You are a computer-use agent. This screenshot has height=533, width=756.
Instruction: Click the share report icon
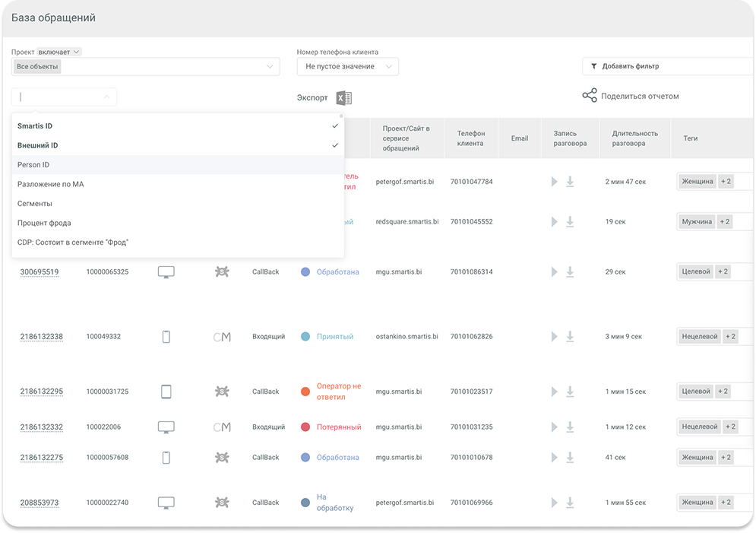coord(590,96)
